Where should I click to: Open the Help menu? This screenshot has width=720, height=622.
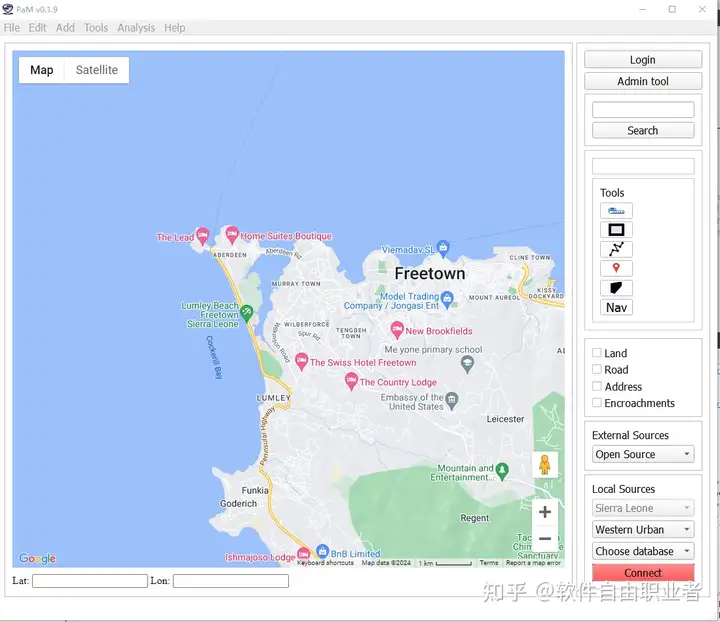(174, 28)
